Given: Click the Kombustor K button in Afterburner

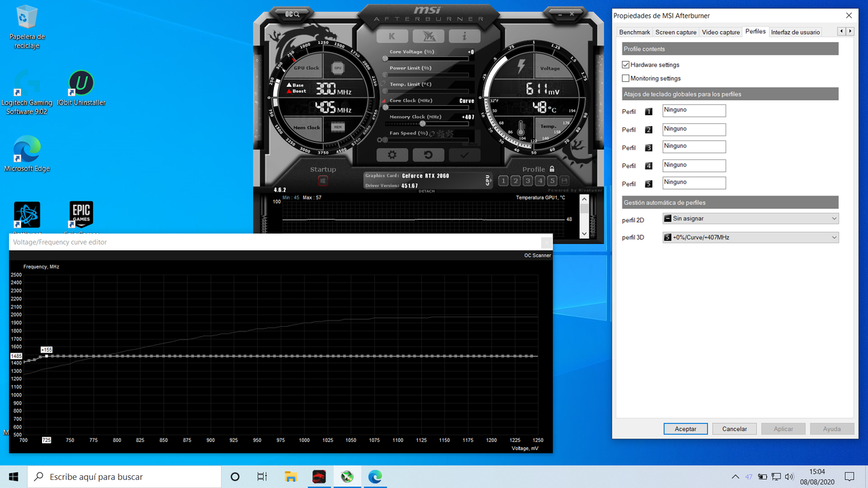Looking at the screenshot, I should (393, 37).
